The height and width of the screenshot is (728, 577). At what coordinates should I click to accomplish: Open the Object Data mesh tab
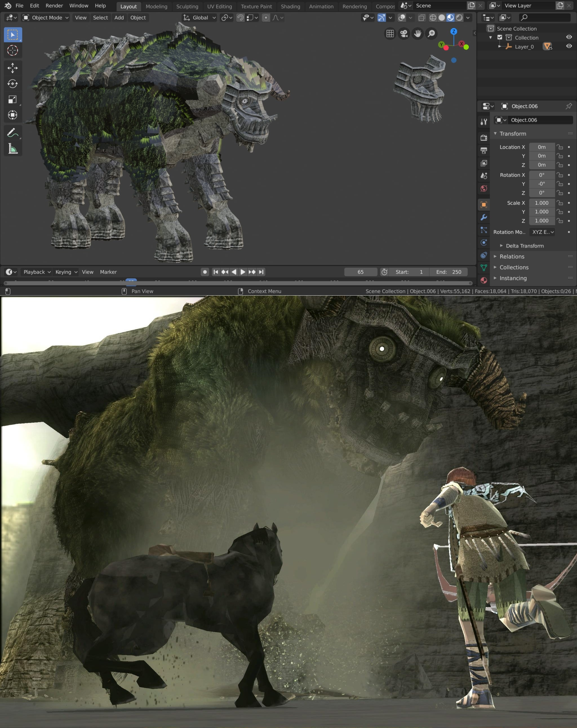(x=484, y=268)
